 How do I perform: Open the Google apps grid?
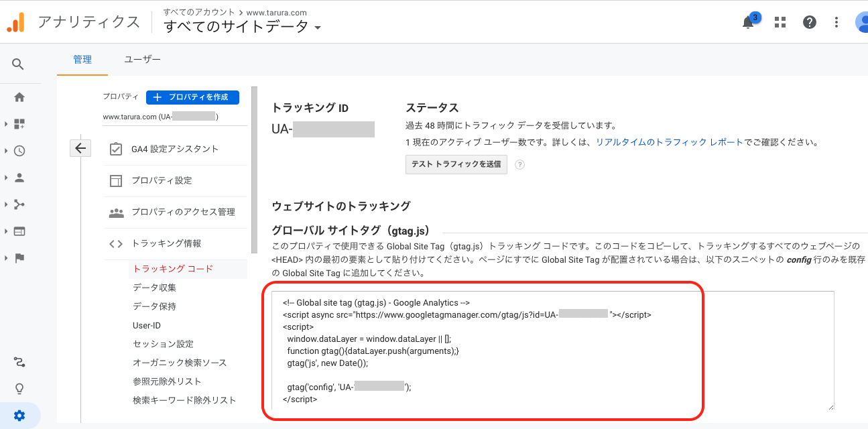pos(780,22)
